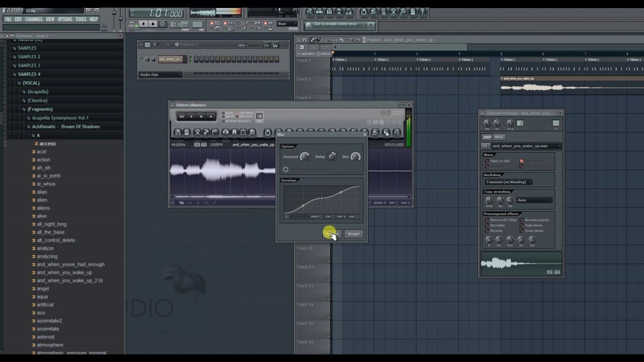Viewport: 644px width, 362px height.
Task: Start playback in the Edison transport
Action: click(192, 116)
